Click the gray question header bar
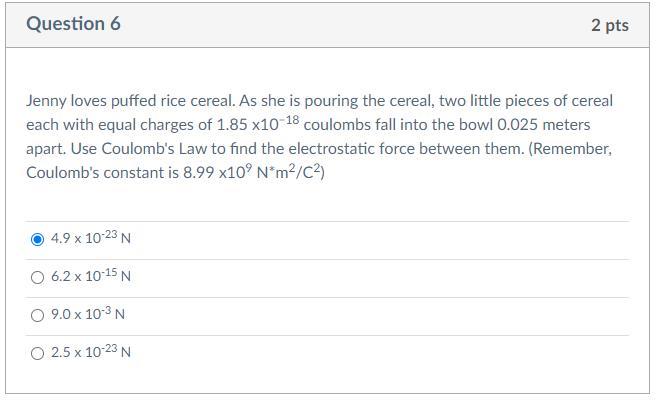The height and width of the screenshot is (401, 656). pyautogui.click(x=328, y=24)
